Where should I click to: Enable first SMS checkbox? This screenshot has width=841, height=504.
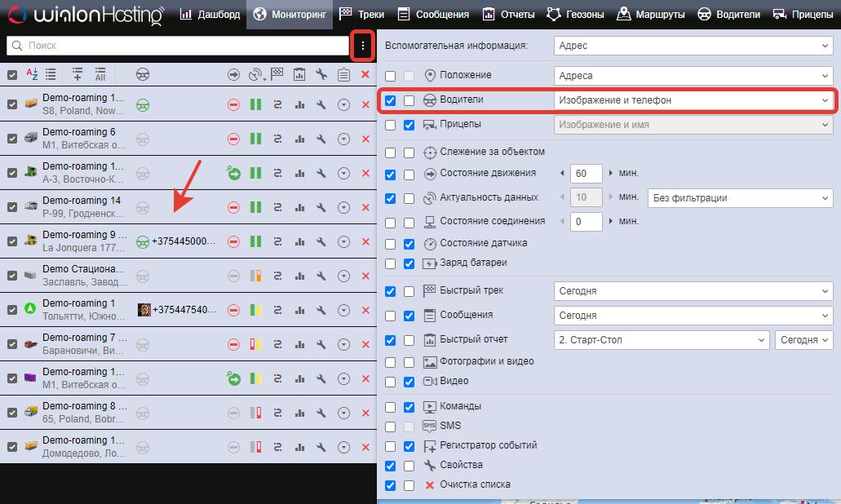coord(391,427)
